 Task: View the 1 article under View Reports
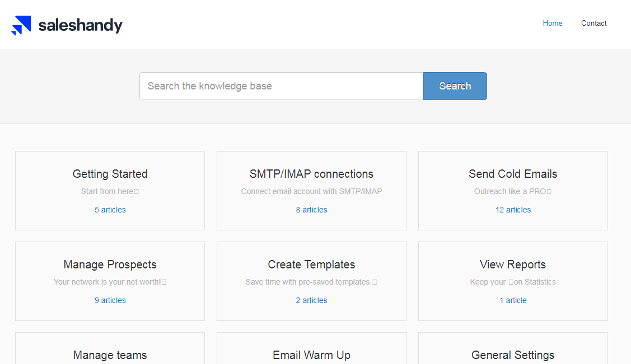click(x=513, y=300)
